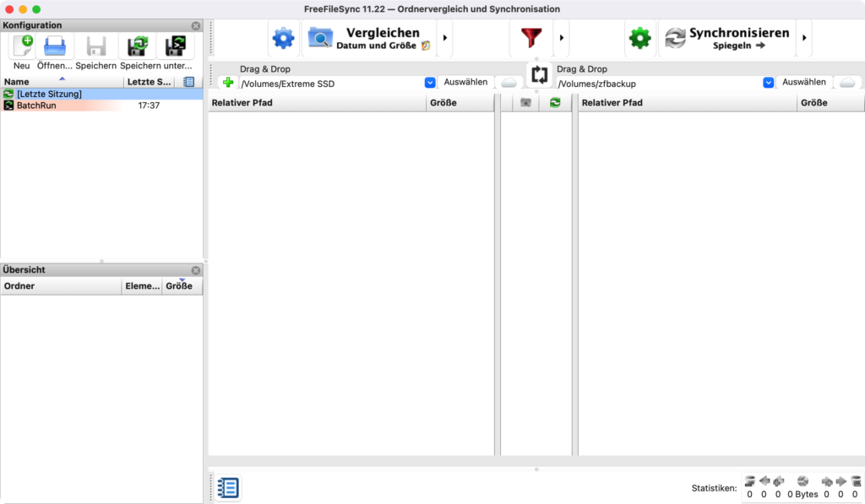Start comparison with Vergleichen
This screenshot has height=504, width=865.
369,38
